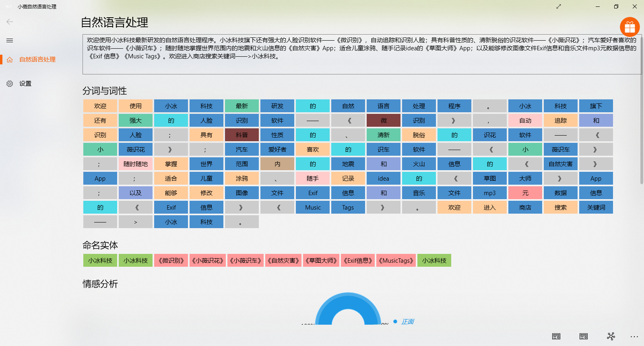The image size is (644, 346).
Task: Click the 《Exif信息》 entity tag
Action: point(358,260)
